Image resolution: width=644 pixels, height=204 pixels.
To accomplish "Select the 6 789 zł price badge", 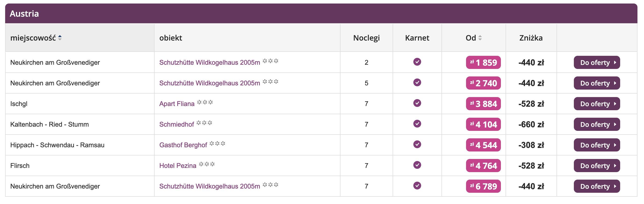I will tap(483, 186).
